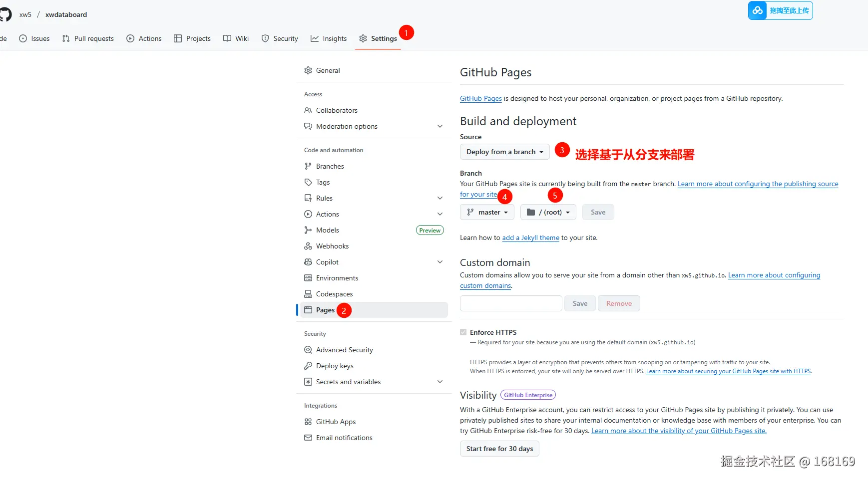
Task: Click the Rules icon in sidebar
Action: tap(308, 198)
